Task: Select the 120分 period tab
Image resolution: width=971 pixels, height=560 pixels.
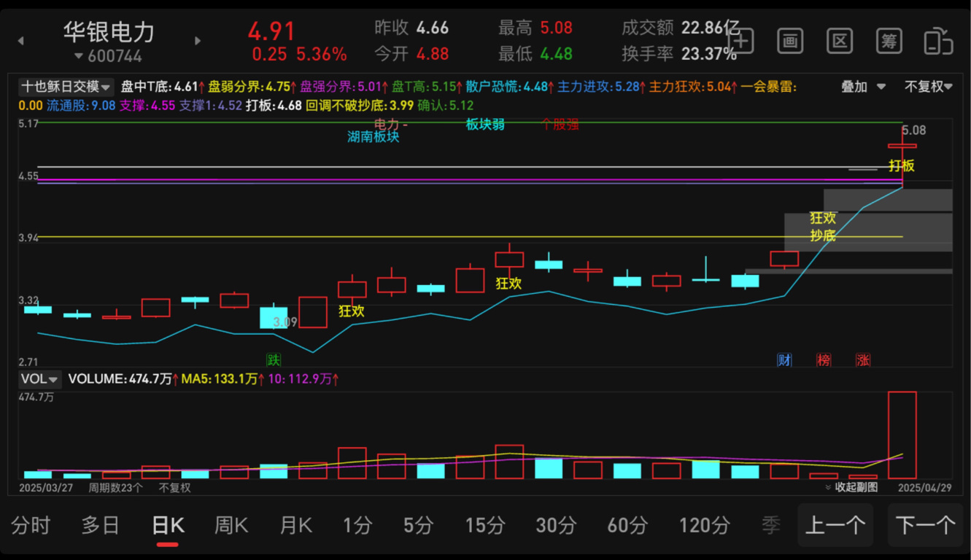Action: [x=704, y=525]
